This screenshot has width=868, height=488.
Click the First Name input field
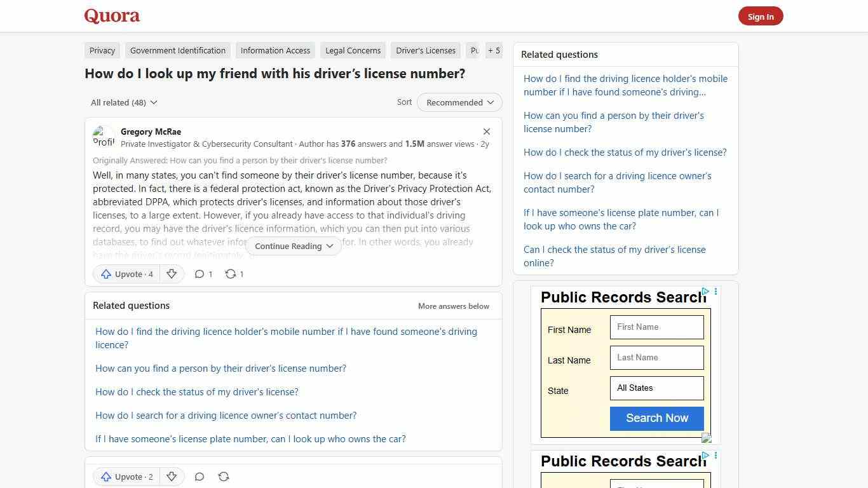[656, 327]
